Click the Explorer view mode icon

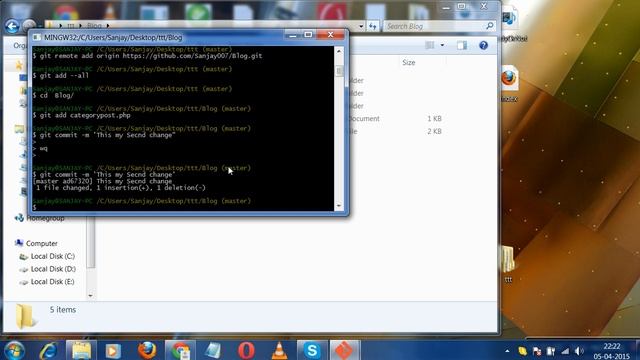point(429,45)
